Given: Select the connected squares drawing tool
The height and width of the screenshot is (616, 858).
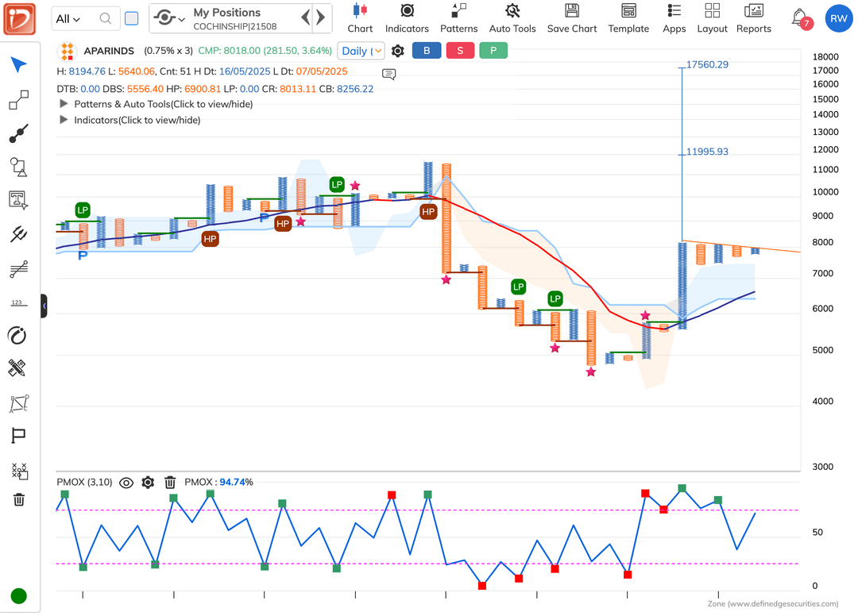Looking at the screenshot, I should point(18,100).
